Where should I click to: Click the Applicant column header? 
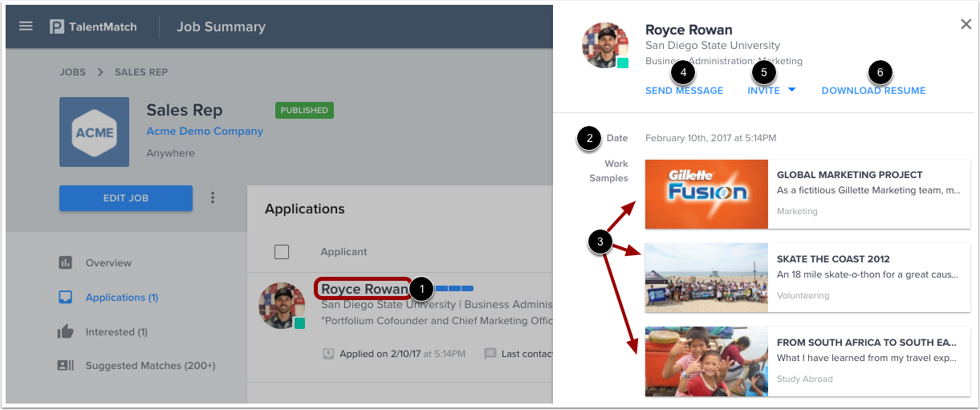coord(344,252)
